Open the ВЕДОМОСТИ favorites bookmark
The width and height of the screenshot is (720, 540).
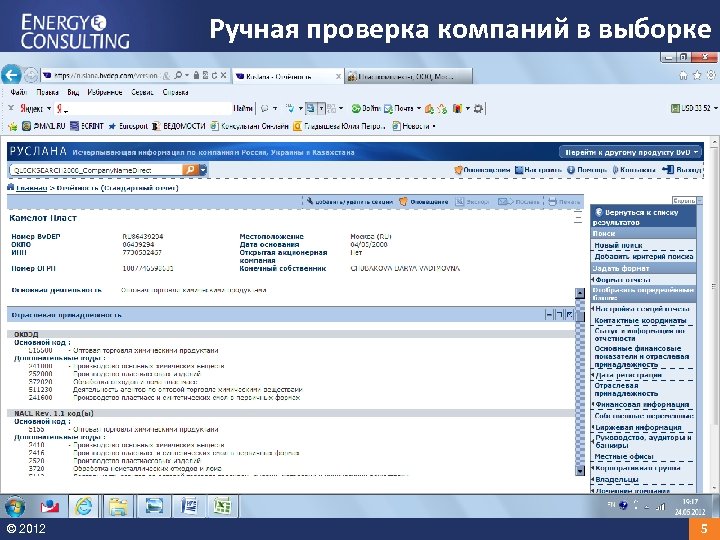178,126
